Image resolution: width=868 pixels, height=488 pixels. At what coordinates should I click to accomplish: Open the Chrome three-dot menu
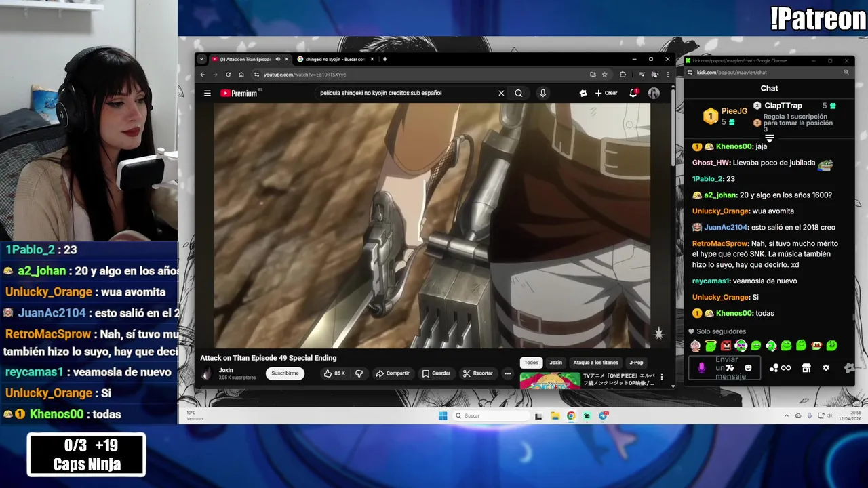pyautogui.click(x=667, y=75)
